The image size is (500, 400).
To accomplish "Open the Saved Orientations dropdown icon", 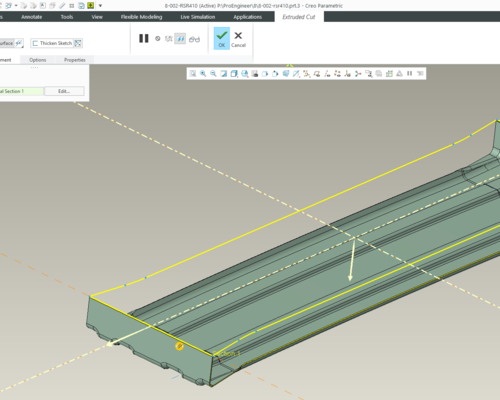I will 245,74.
